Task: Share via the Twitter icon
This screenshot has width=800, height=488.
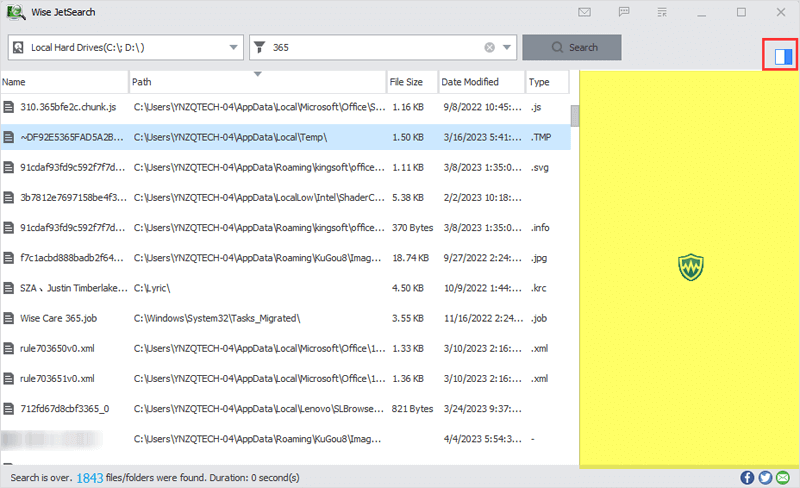Action: [765, 477]
